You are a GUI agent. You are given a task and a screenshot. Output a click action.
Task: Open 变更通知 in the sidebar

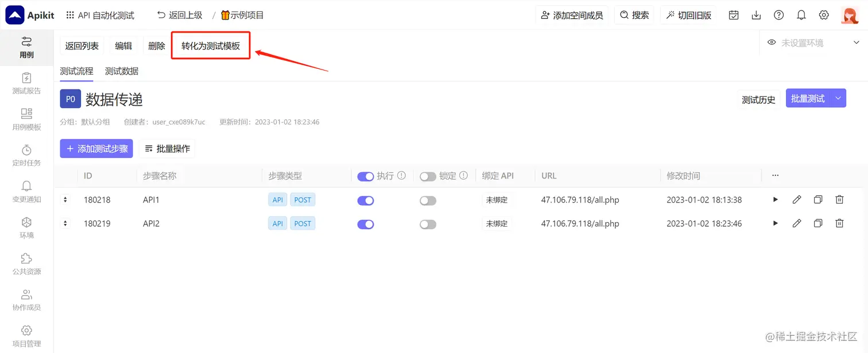pos(26,192)
